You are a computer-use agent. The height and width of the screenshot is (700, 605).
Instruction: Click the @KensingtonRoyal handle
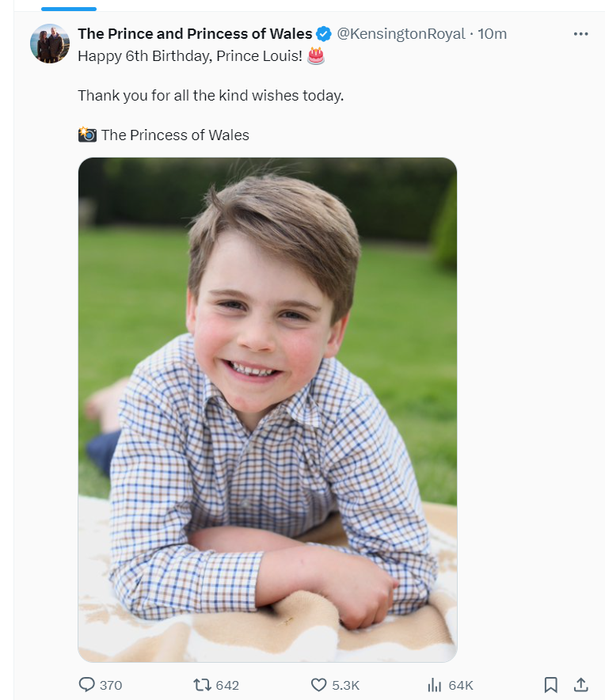(401, 34)
